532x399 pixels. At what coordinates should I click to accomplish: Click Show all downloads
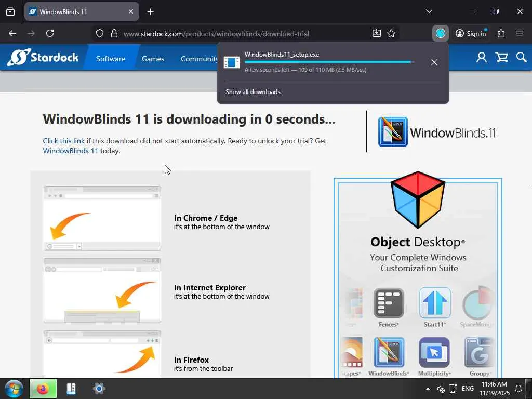[253, 92]
